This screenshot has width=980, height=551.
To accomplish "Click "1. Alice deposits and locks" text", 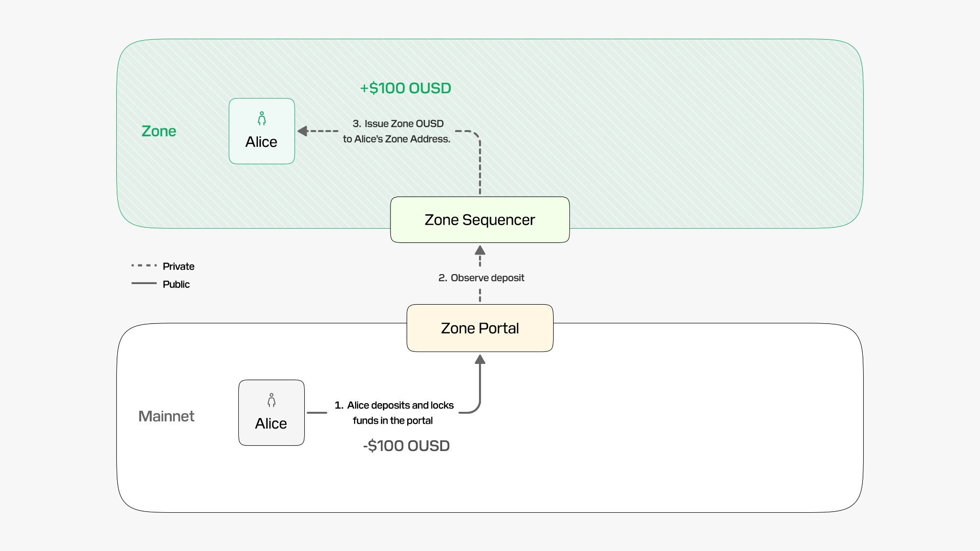I will [394, 405].
